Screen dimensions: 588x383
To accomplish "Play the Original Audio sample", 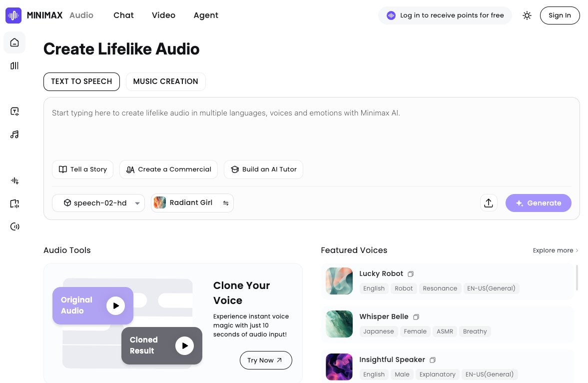I will point(115,305).
